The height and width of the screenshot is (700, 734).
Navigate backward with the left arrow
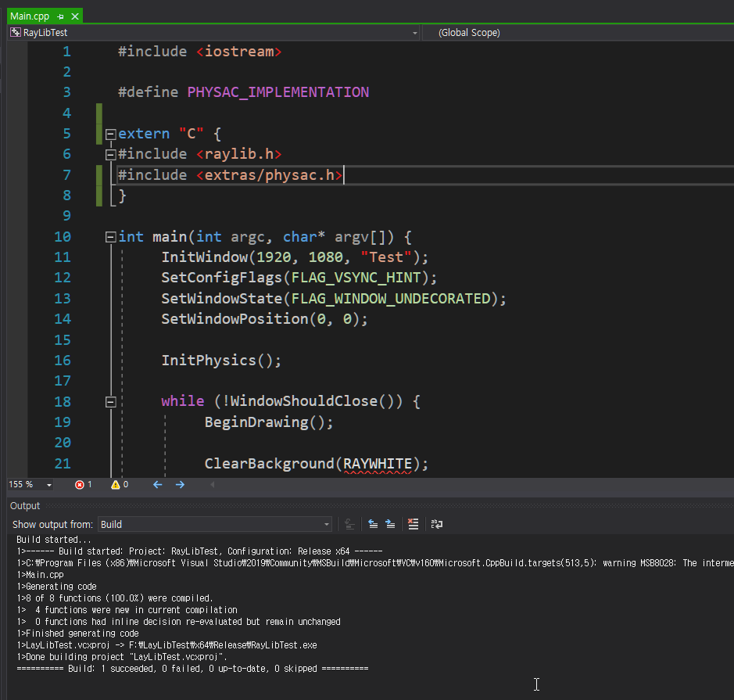point(158,485)
